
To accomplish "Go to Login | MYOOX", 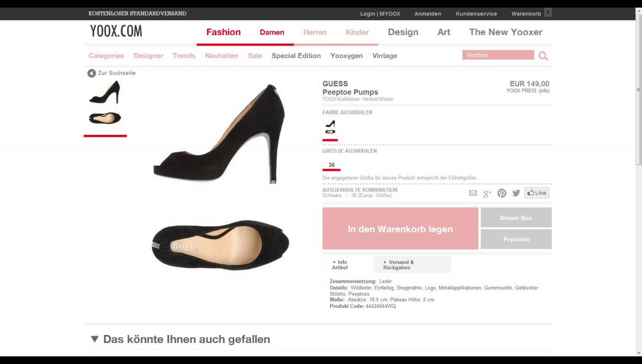I will [380, 14].
